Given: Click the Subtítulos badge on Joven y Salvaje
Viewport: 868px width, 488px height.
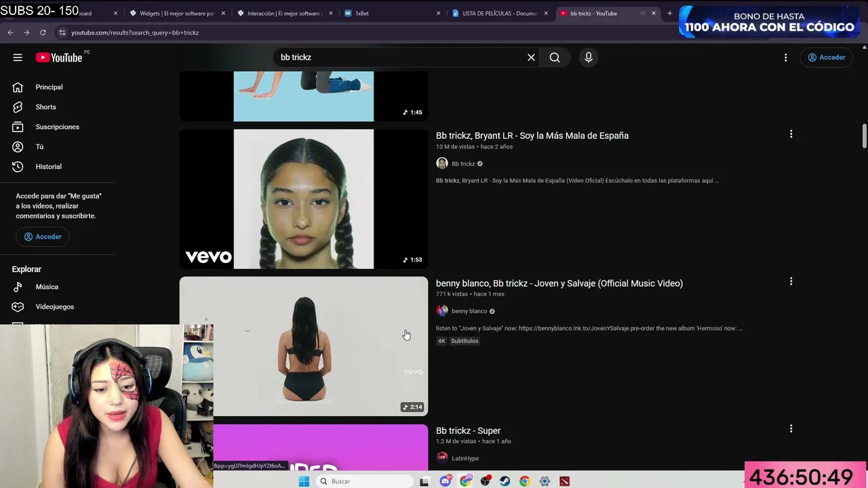Looking at the screenshot, I should click(x=465, y=341).
